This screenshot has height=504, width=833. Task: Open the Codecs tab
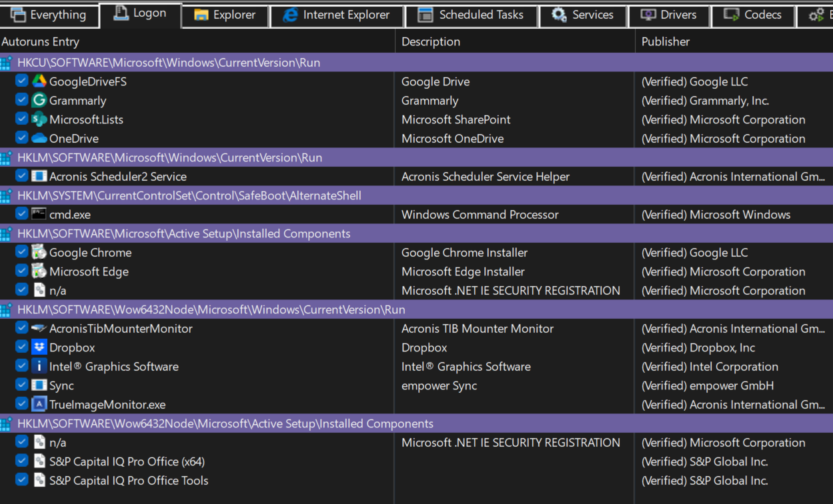pos(754,15)
